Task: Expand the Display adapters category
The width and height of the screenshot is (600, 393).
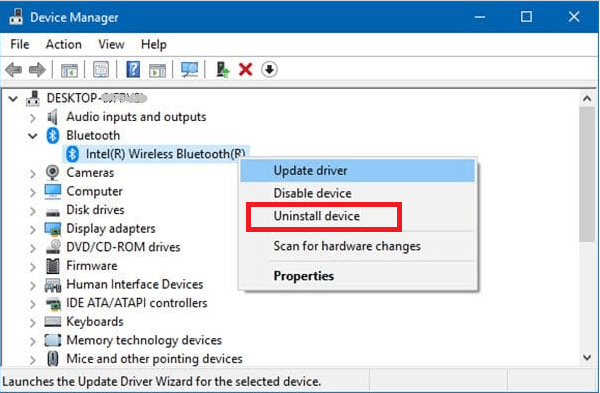Action: coord(33,229)
